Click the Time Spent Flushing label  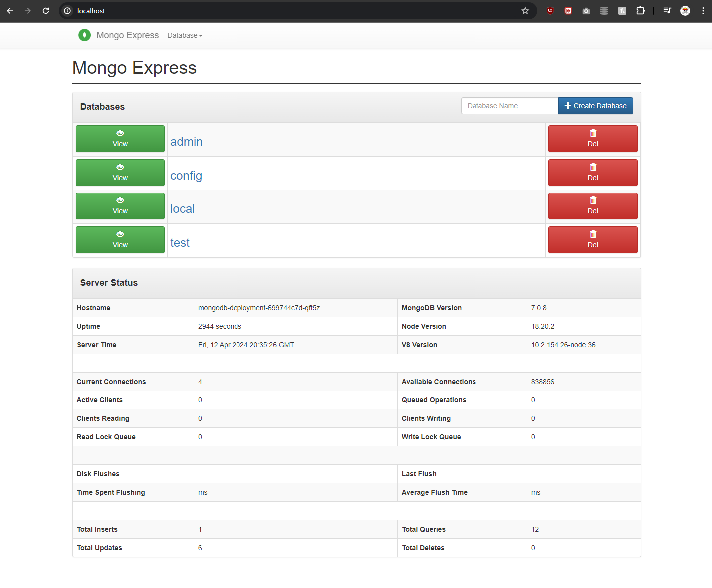point(111,492)
